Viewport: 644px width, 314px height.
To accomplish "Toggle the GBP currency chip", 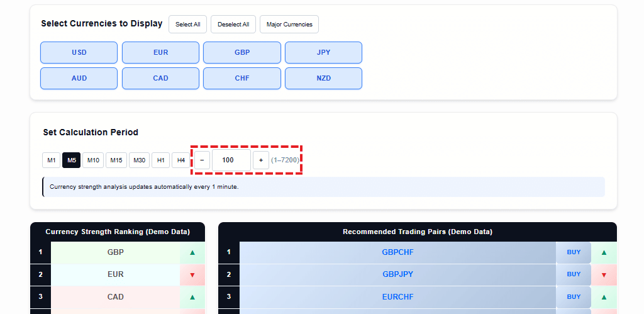I will point(242,53).
